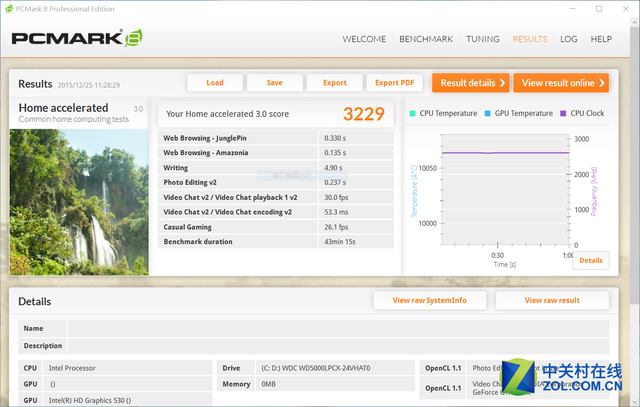Open the WELCOME tab

tap(364, 39)
